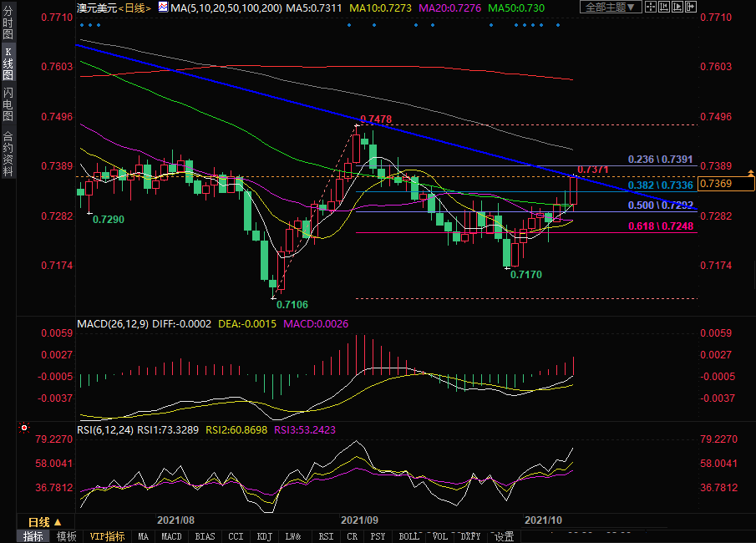Click the small red circle icon beside RSI
Image resolution: width=756 pixels, height=543 pixels.
tap(23, 429)
